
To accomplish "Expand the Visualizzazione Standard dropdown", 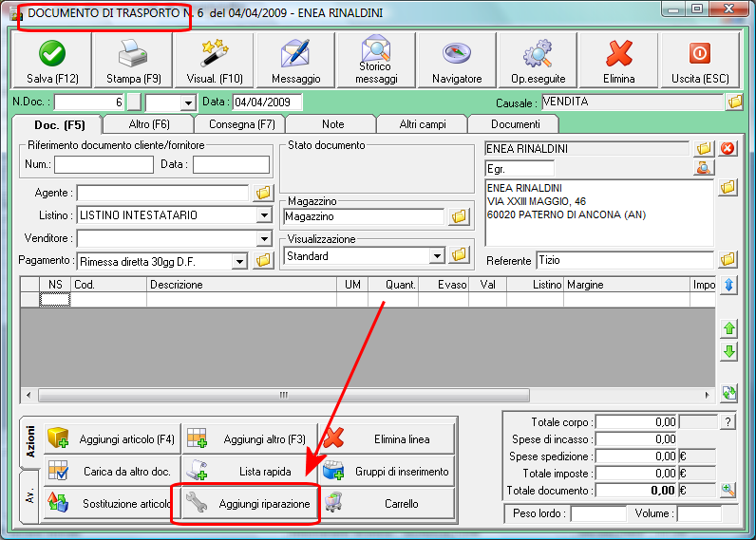I will [437, 255].
